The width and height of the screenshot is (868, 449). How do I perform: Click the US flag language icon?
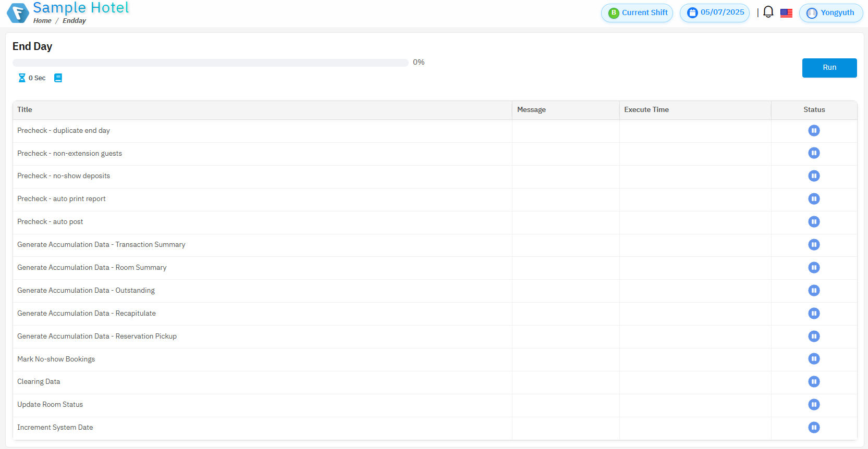786,13
